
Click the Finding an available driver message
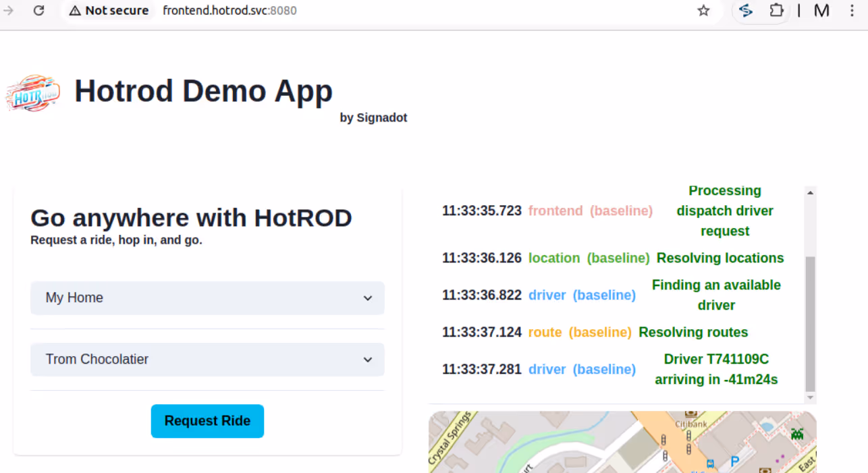click(716, 295)
